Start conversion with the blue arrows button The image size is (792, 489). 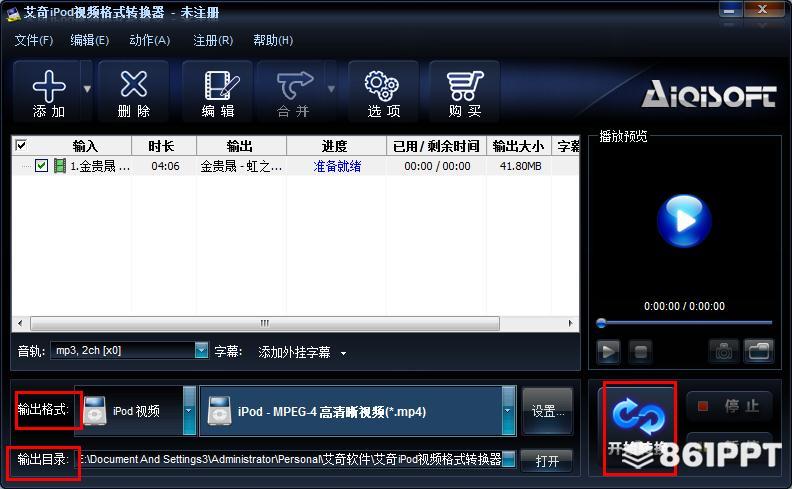(x=639, y=417)
